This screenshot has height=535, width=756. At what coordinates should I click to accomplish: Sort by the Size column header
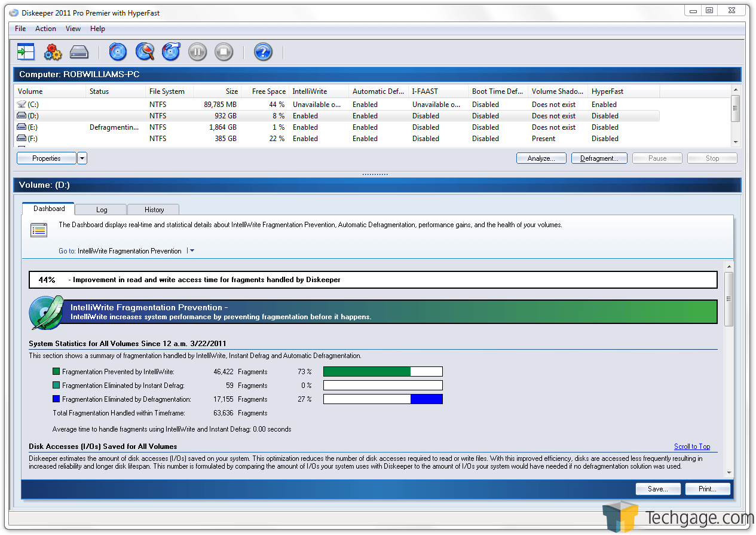pos(218,91)
